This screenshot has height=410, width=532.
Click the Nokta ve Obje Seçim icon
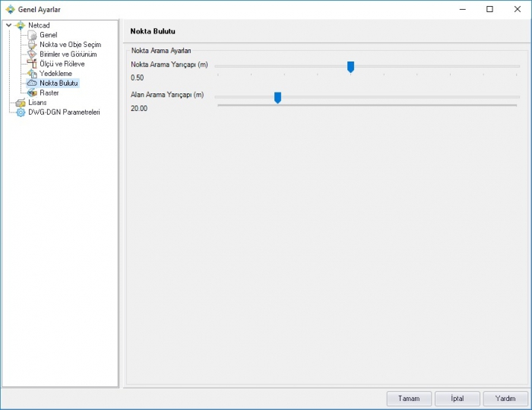click(x=32, y=45)
